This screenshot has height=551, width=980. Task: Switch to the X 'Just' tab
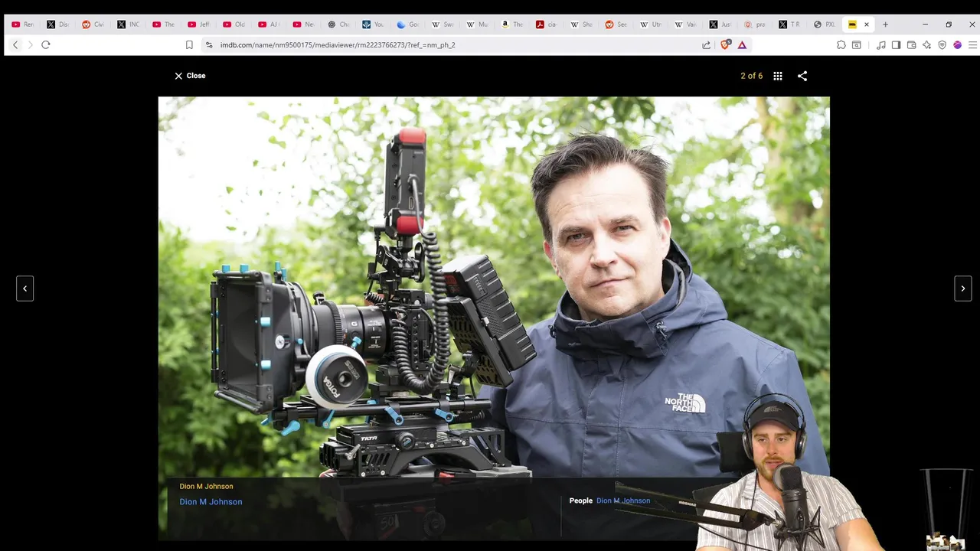[720, 24]
